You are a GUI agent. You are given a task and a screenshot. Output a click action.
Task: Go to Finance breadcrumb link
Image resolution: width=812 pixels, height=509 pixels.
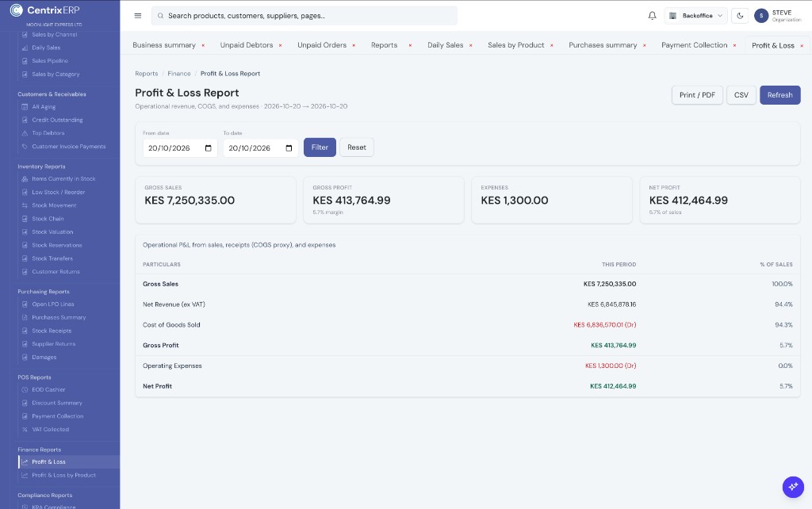[179, 74]
